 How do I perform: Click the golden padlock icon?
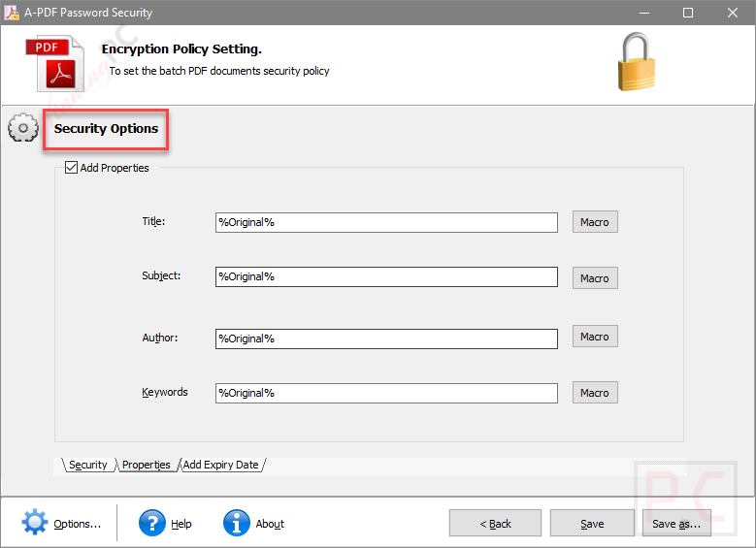tap(637, 62)
